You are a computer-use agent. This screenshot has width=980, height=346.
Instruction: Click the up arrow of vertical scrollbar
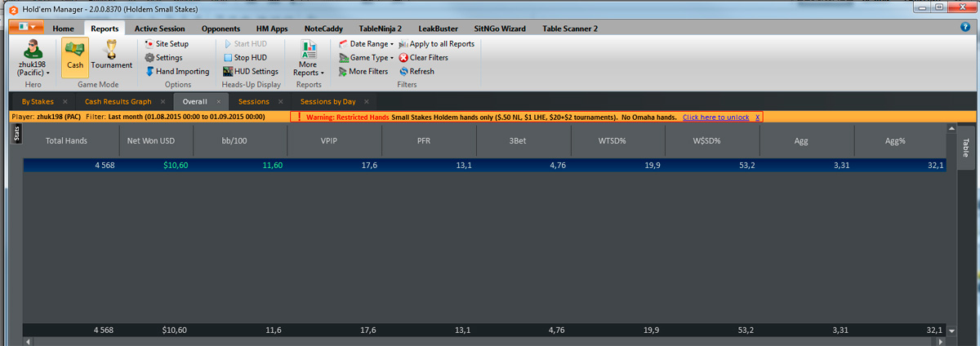coord(951,128)
